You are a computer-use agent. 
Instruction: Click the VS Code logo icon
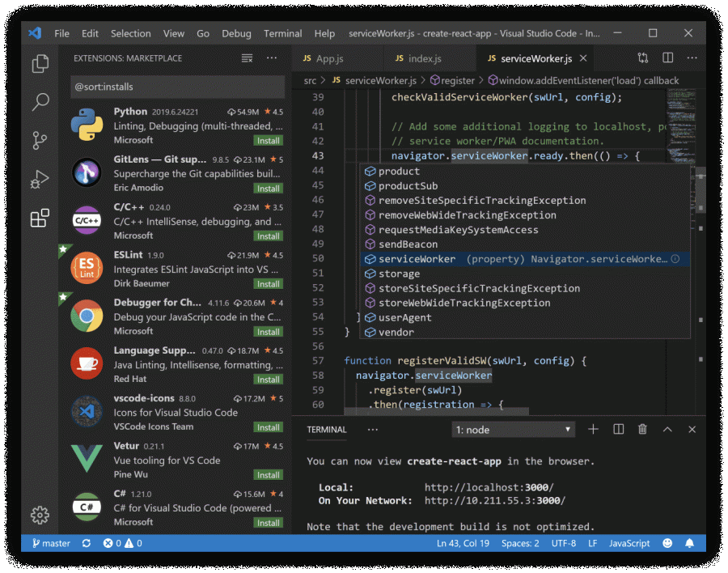pos(35,33)
